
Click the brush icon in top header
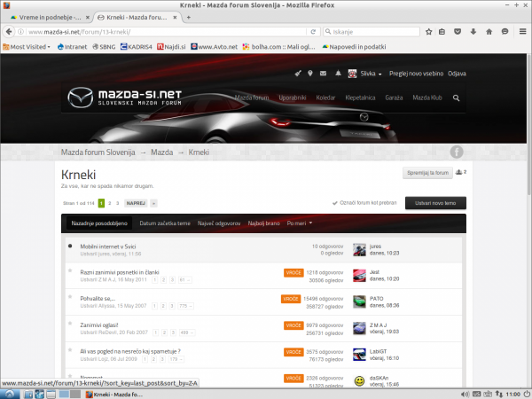point(298,74)
